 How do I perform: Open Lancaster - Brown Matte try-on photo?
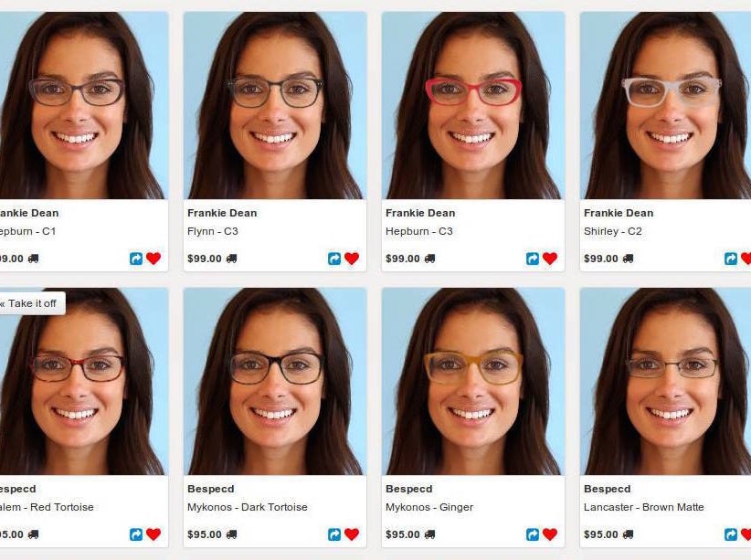pyautogui.click(x=665, y=381)
